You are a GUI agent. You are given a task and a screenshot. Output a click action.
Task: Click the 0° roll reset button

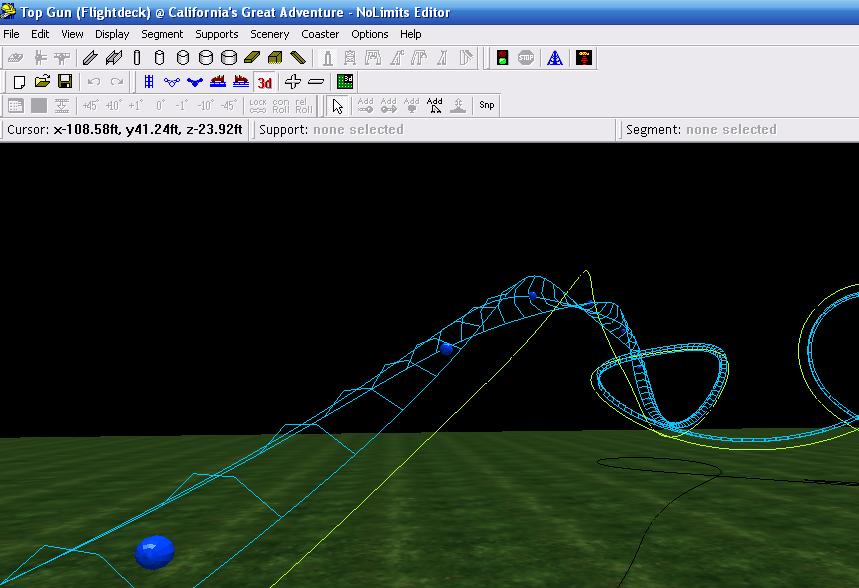[x=159, y=105]
